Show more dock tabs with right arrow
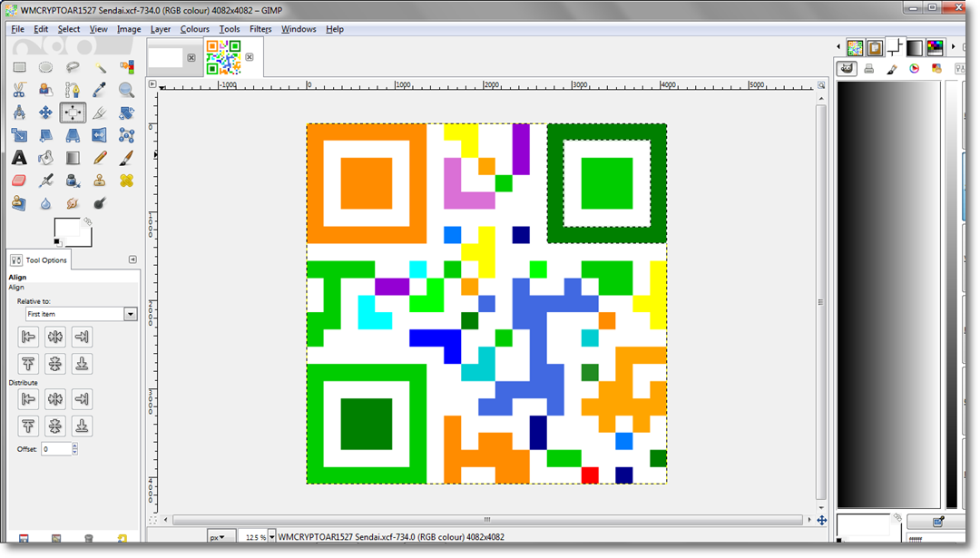Image resolution: width=980 pixels, height=558 pixels. [953, 47]
